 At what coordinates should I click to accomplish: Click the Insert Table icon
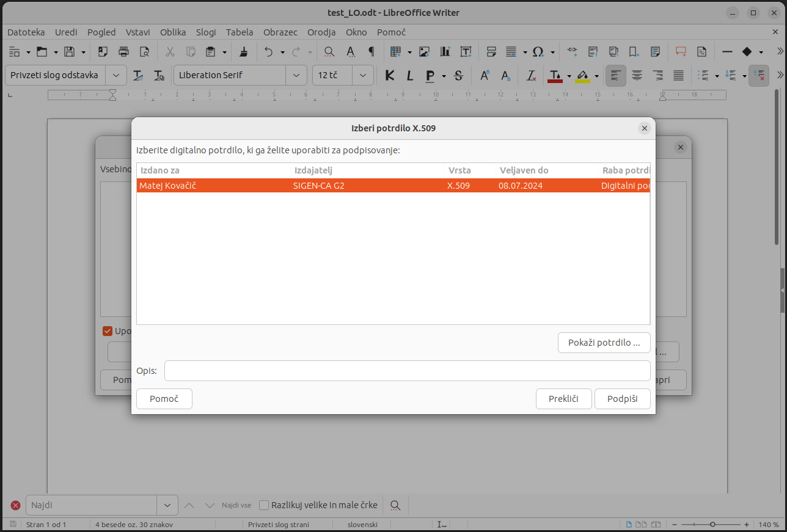396,52
